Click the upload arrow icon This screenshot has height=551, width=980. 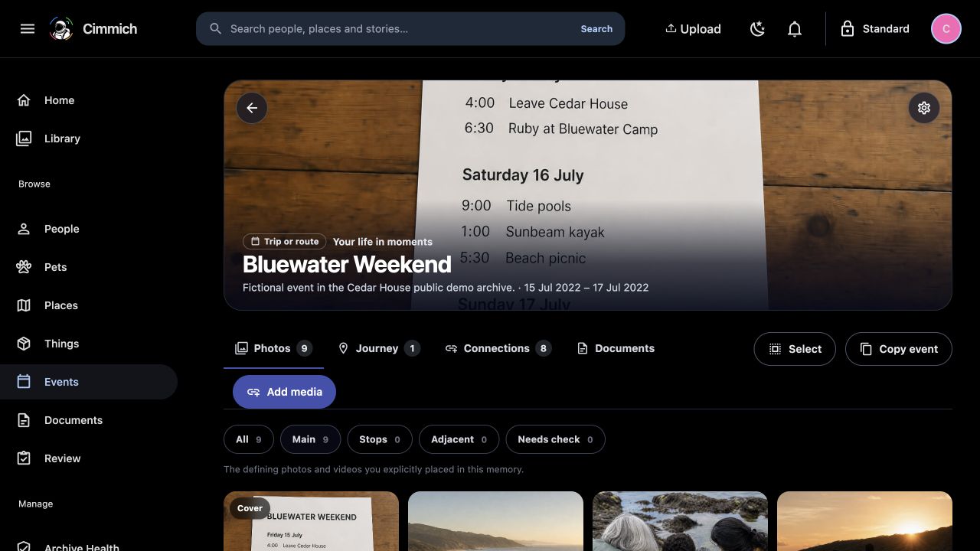[x=671, y=28]
